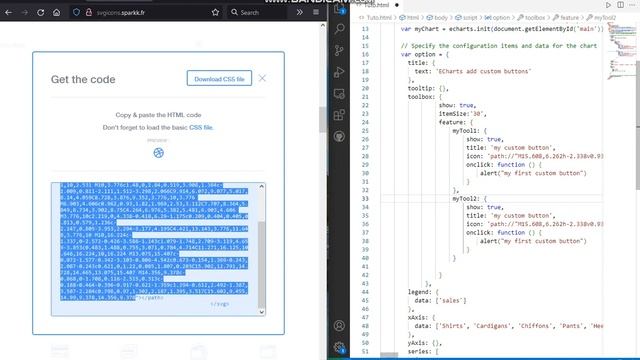This screenshot has width=640, height=360.
Task: Open VS Code Explorer view
Action: coord(339,9)
